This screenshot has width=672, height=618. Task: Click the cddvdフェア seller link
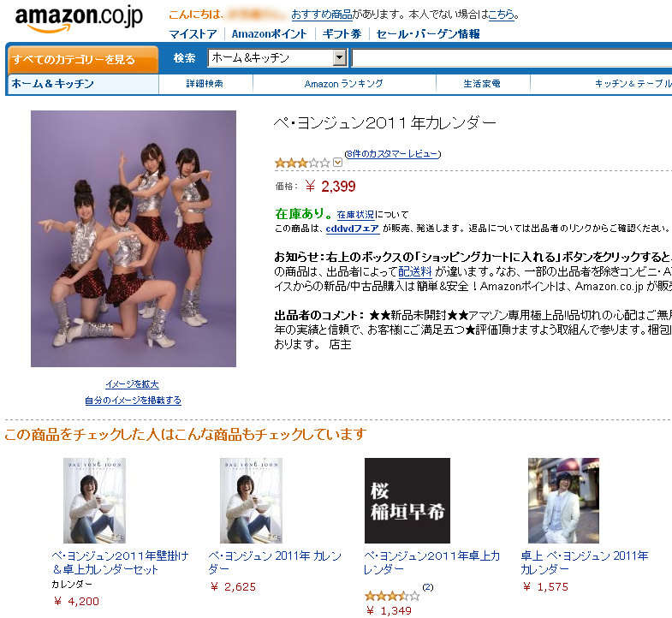tap(353, 229)
